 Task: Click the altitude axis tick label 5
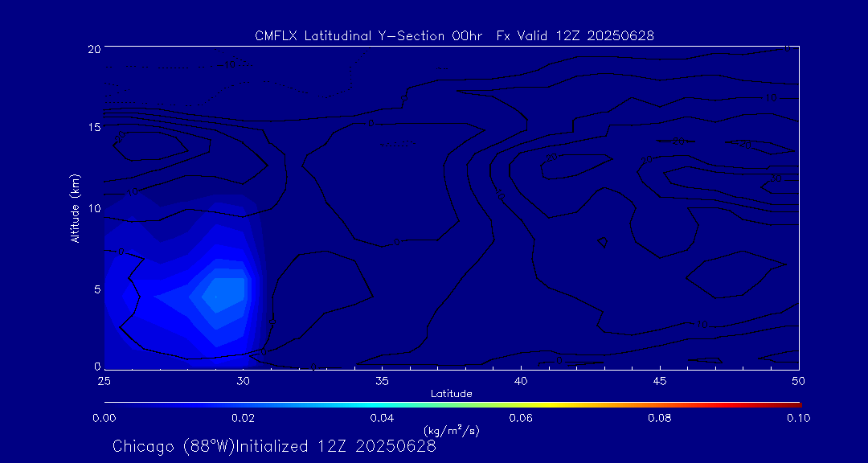[97, 289]
